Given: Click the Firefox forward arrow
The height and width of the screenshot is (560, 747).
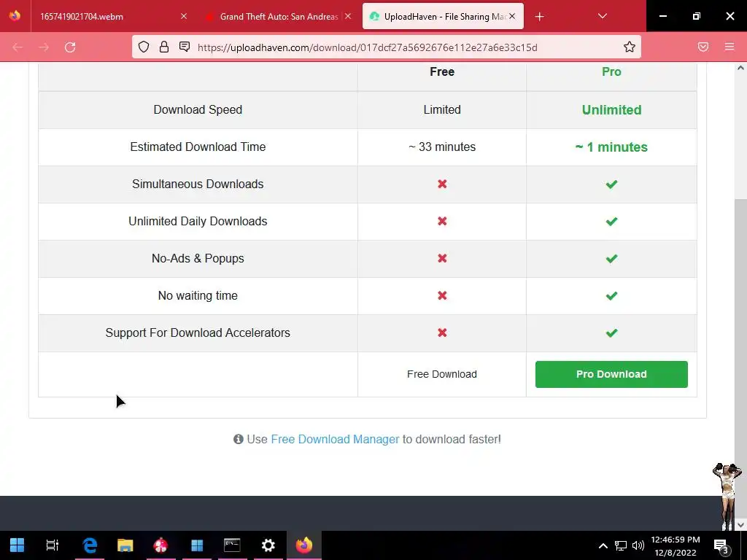Looking at the screenshot, I should (x=44, y=47).
